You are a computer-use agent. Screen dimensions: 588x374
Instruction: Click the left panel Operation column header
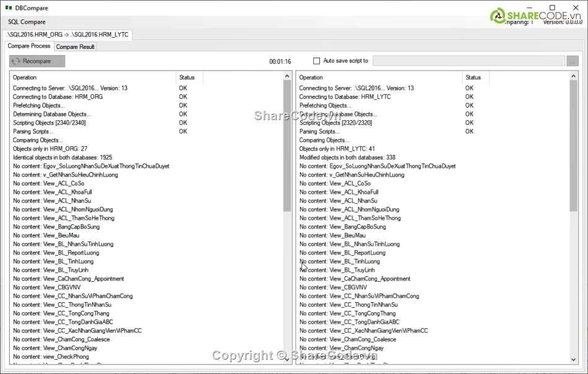tap(93, 77)
